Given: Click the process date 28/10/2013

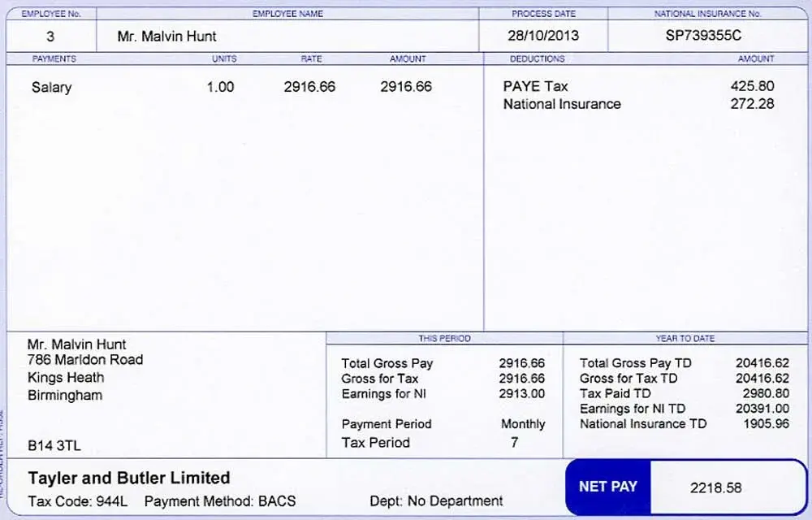Looking at the screenshot, I should tap(543, 36).
